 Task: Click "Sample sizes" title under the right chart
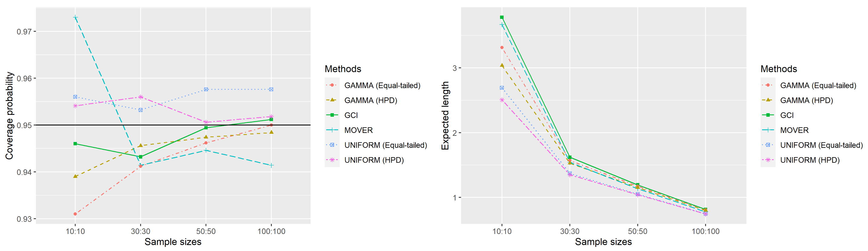tap(603, 242)
